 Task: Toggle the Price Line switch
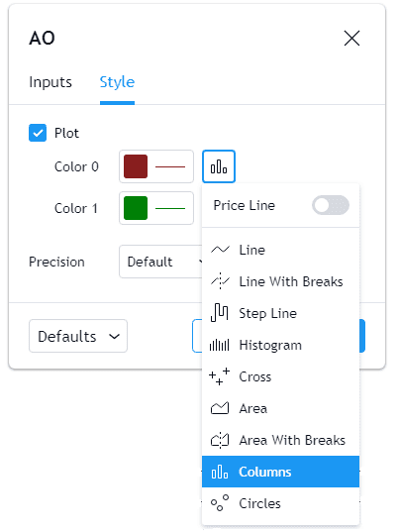(x=331, y=205)
